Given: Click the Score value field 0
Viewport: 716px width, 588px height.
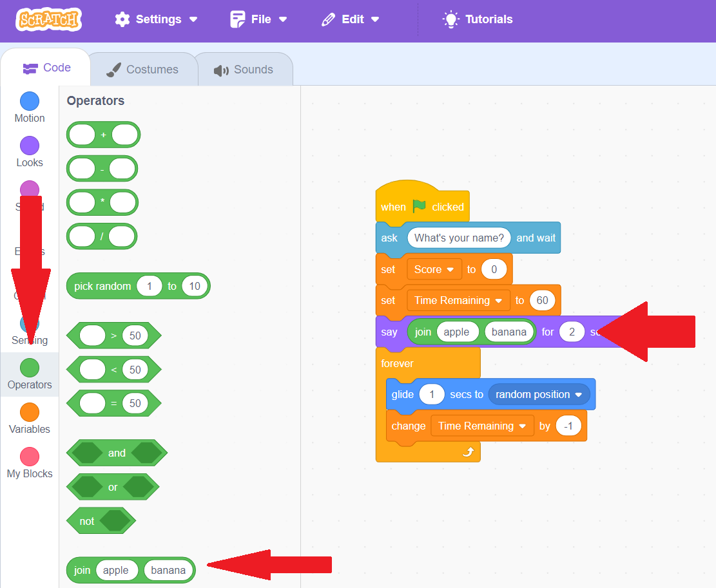Looking at the screenshot, I should 494,270.
